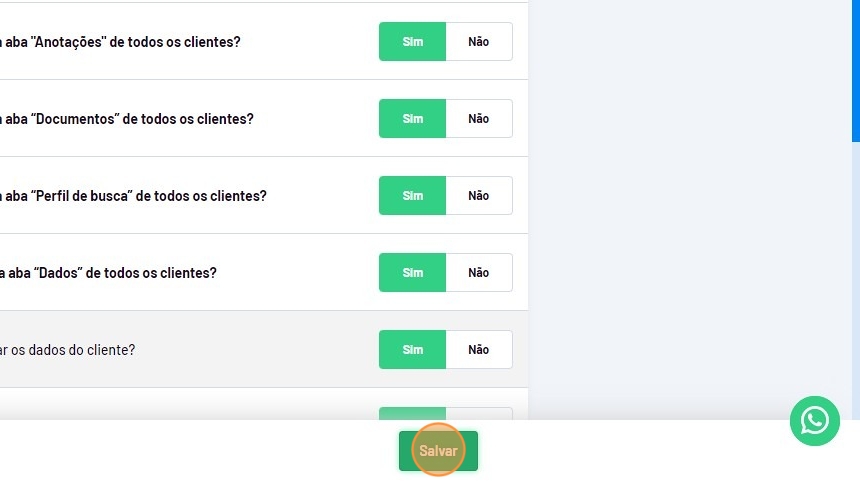860x481 pixels.
Task: Save settings with the Salvar button
Action: tap(438, 451)
